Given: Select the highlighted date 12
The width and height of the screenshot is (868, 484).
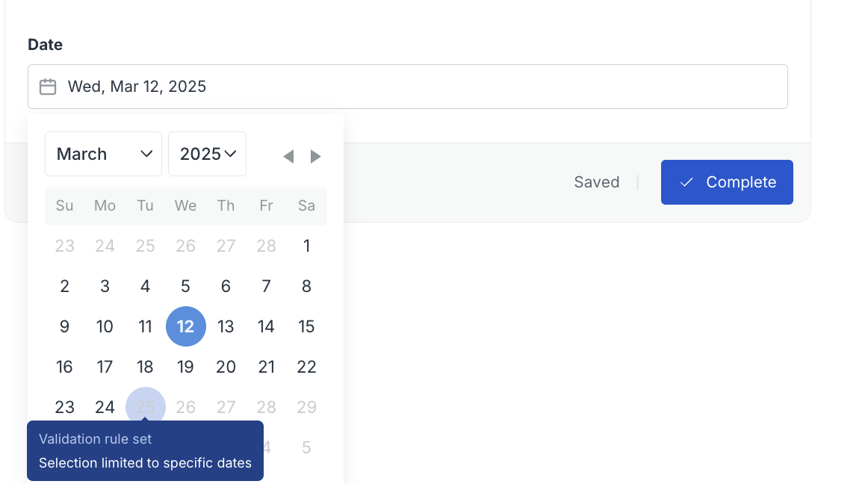Looking at the screenshot, I should tap(186, 326).
